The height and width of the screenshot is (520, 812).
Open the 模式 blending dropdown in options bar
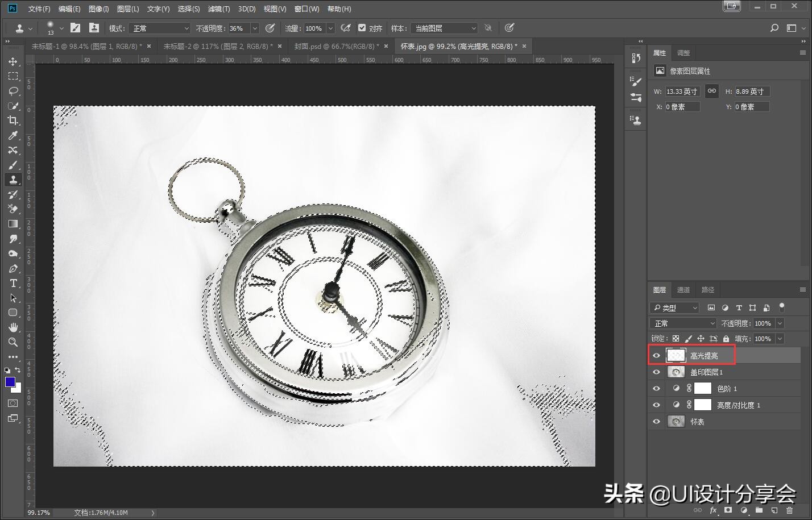(159, 28)
